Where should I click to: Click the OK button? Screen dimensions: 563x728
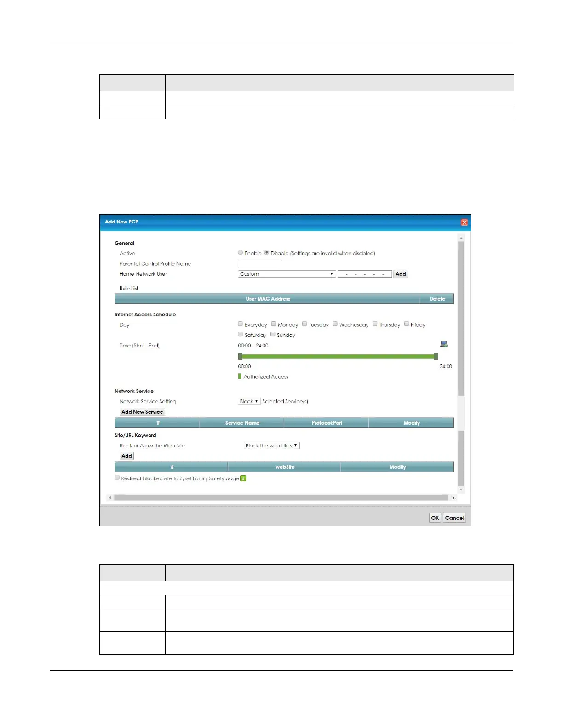coord(435,518)
